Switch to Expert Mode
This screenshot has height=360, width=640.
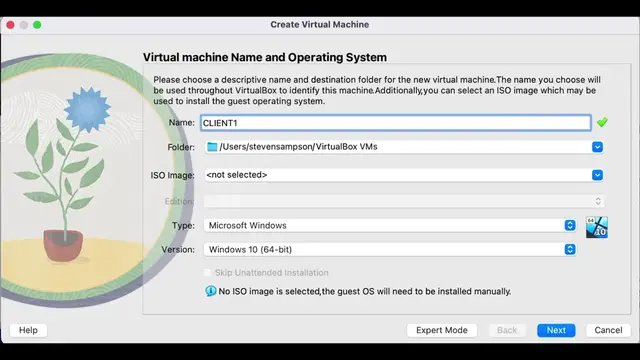pyautogui.click(x=442, y=330)
